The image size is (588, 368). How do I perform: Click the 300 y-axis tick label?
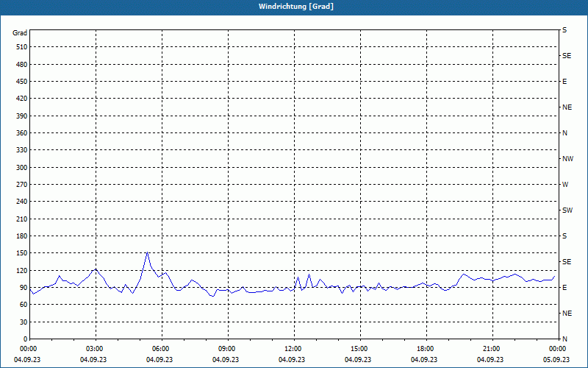click(x=22, y=168)
